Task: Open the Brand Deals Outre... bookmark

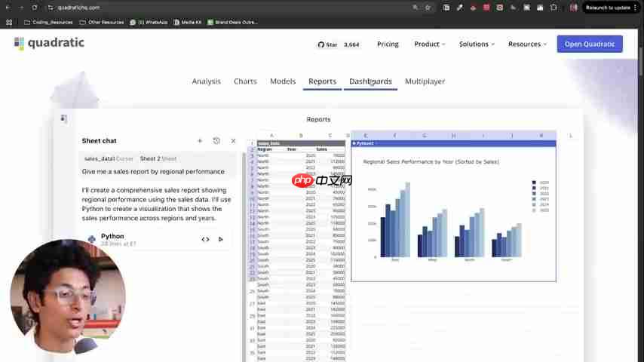Action: click(x=232, y=22)
